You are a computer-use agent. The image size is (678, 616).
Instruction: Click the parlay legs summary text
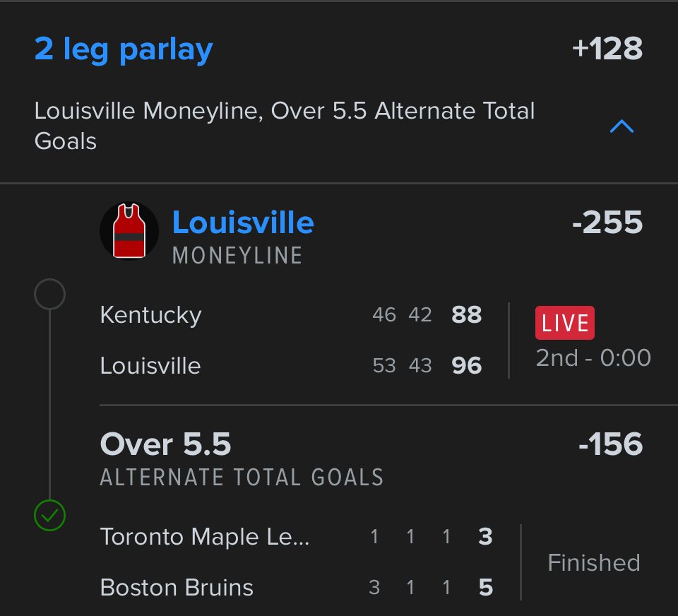click(285, 126)
